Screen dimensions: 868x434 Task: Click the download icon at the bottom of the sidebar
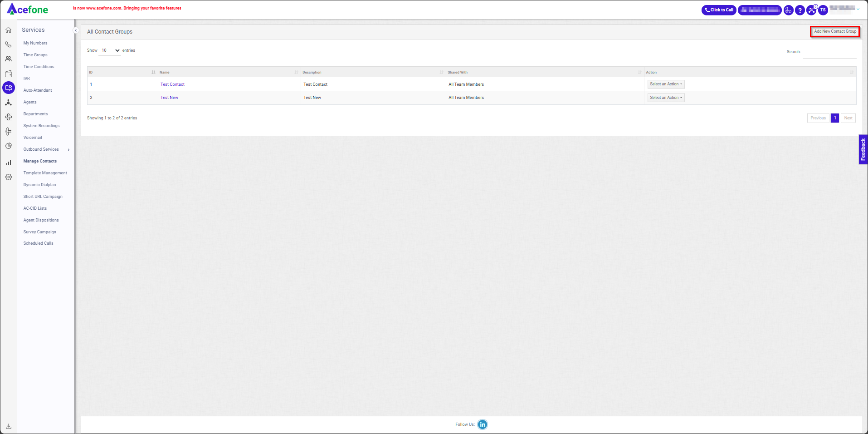[8, 426]
